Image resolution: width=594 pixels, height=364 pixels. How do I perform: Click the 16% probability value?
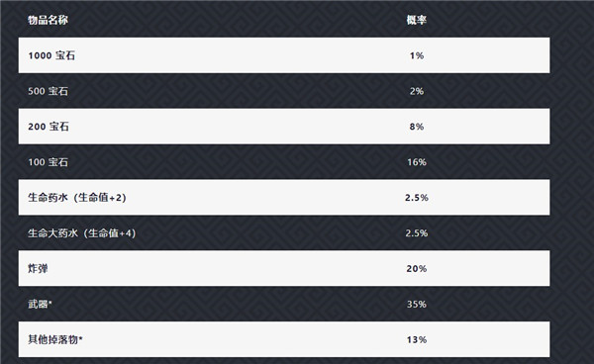click(417, 162)
